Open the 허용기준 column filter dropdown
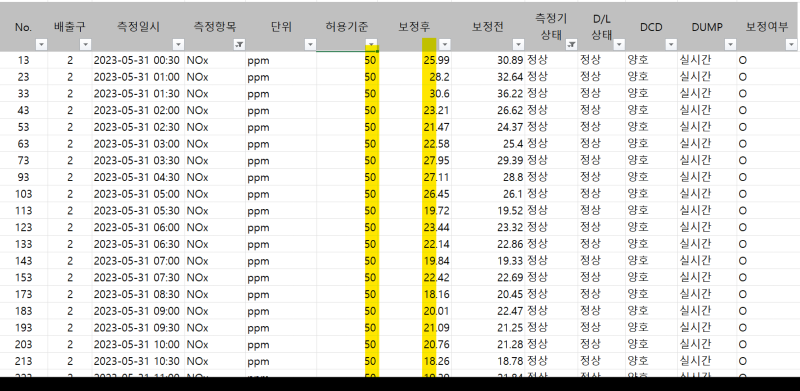The width and height of the screenshot is (800, 391). 371,45
